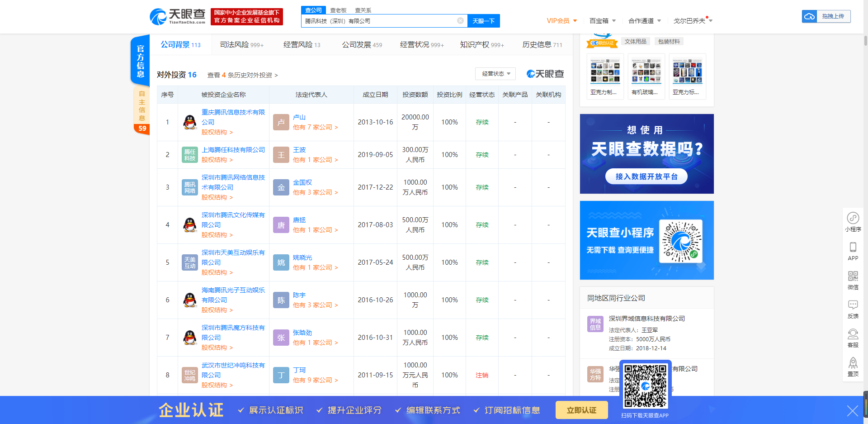Open the 深圳市腾讯网络信息技术 logo tile

coord(190,187)
